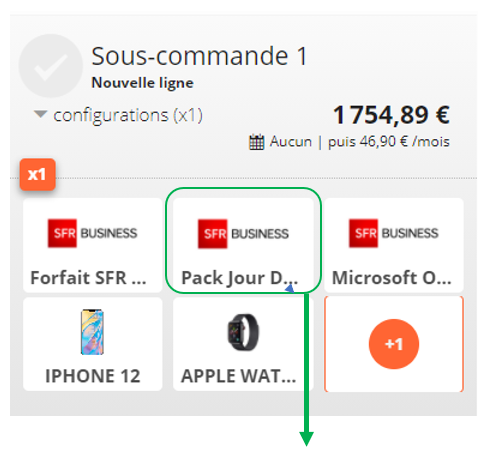Viewport: 488px width, 458px height.
Task: Collapse the configurations triangle arrow
Action: 41,114
